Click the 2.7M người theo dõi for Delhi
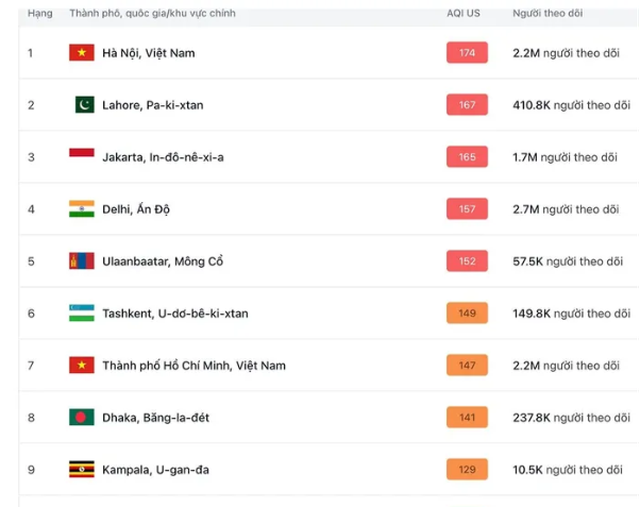The image size is (640, 507). (x=566, y=209)
